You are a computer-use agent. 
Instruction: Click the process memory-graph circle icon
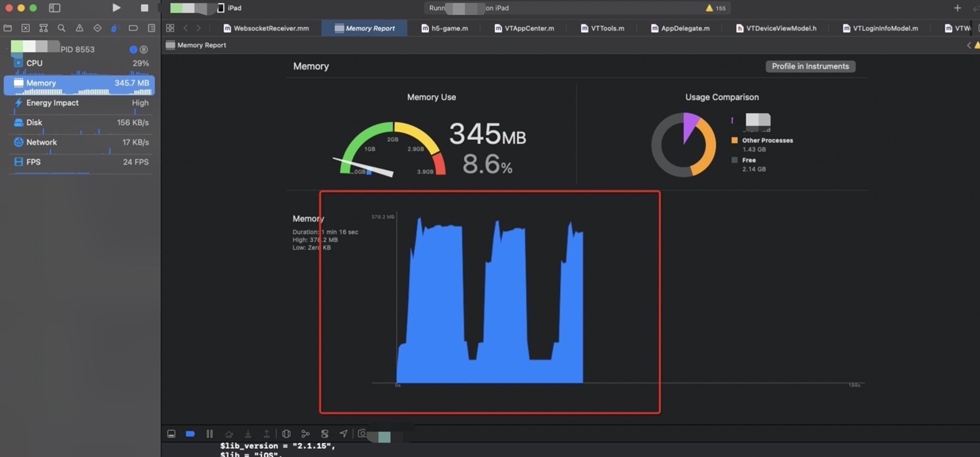pos(144,49)
